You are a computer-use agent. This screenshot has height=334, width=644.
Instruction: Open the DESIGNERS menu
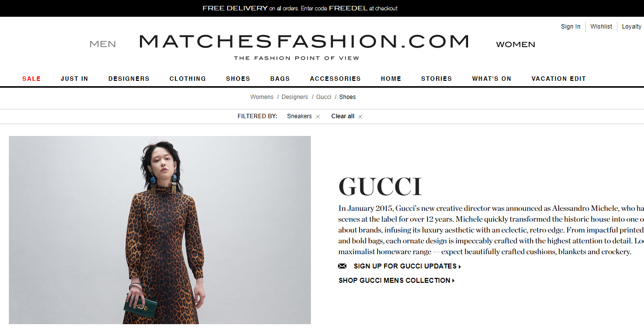pyautogui.click(x=129, y=78)
